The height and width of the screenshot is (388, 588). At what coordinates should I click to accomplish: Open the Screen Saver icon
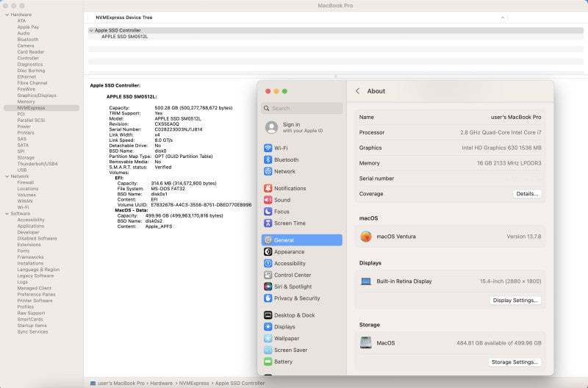(x=268, y=350)
